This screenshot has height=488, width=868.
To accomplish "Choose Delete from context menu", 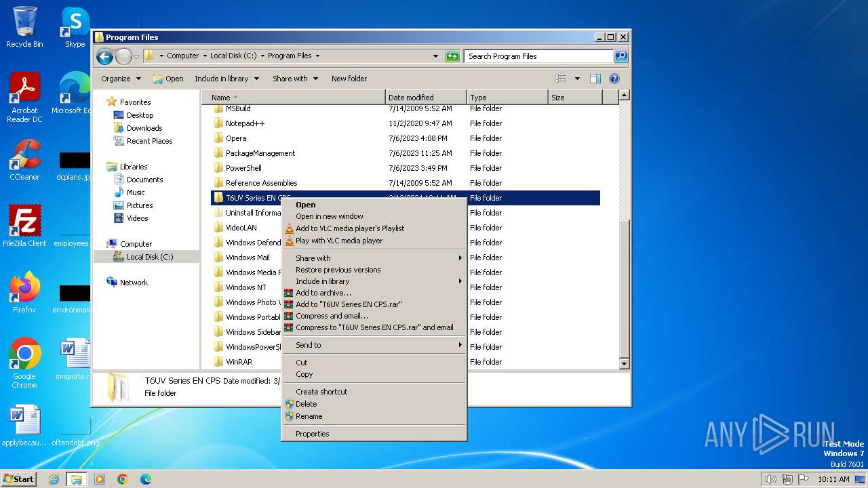I will point(374,404).
